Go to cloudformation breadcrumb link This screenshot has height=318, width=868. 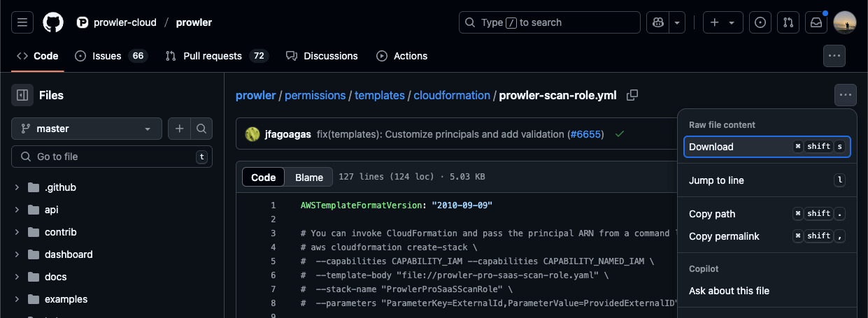coord(452,95)
